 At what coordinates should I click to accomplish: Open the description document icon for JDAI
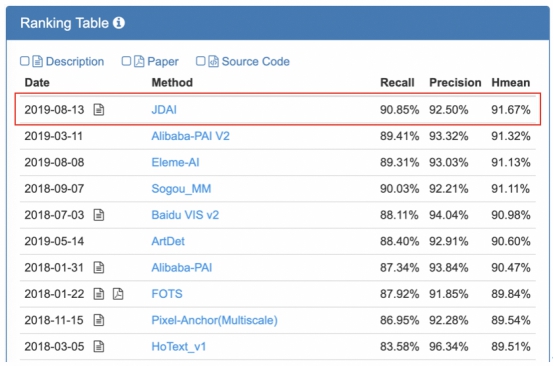click(x=99, y=110)
